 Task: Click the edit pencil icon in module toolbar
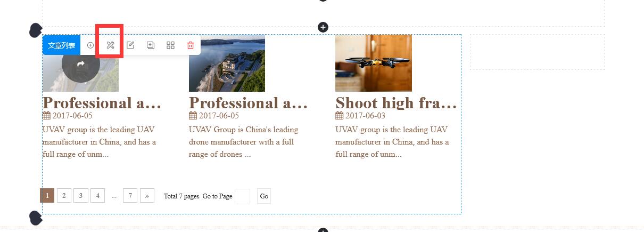(130, 45)
